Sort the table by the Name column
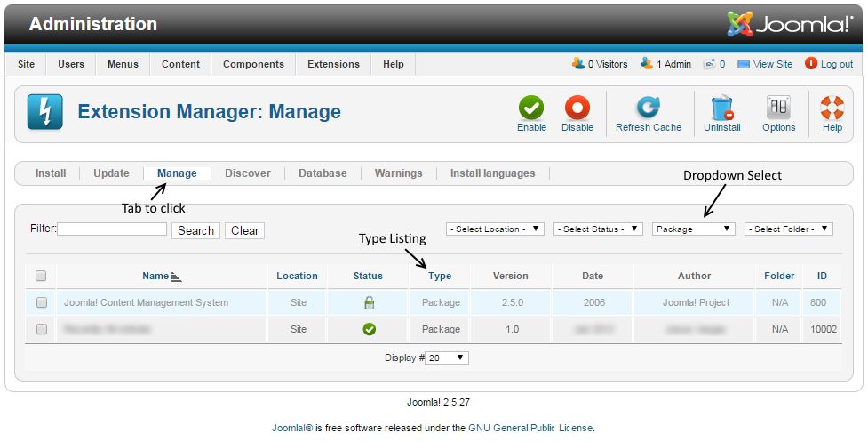Image resolution: width=868 pixels, height=442 pixels. (155, 276)
